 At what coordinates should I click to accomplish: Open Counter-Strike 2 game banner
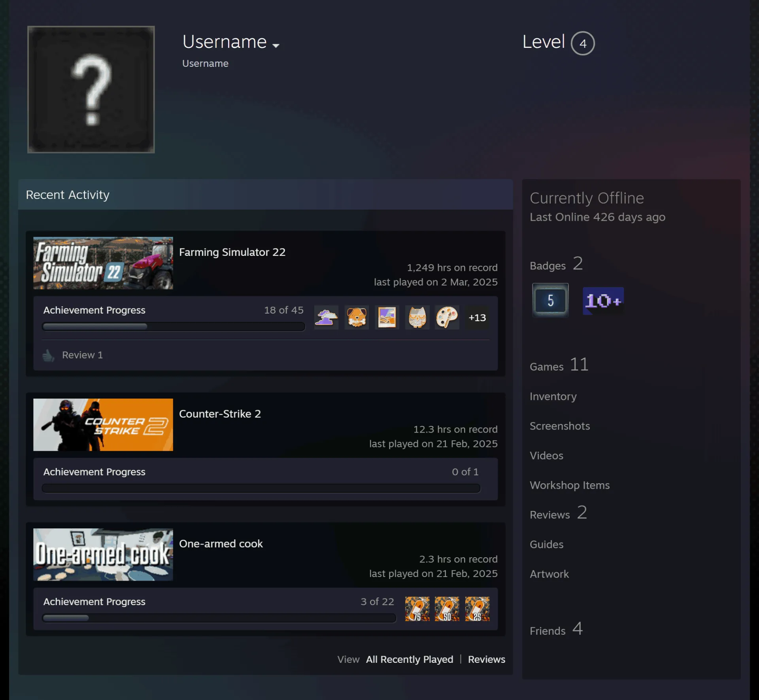[103, 425]
